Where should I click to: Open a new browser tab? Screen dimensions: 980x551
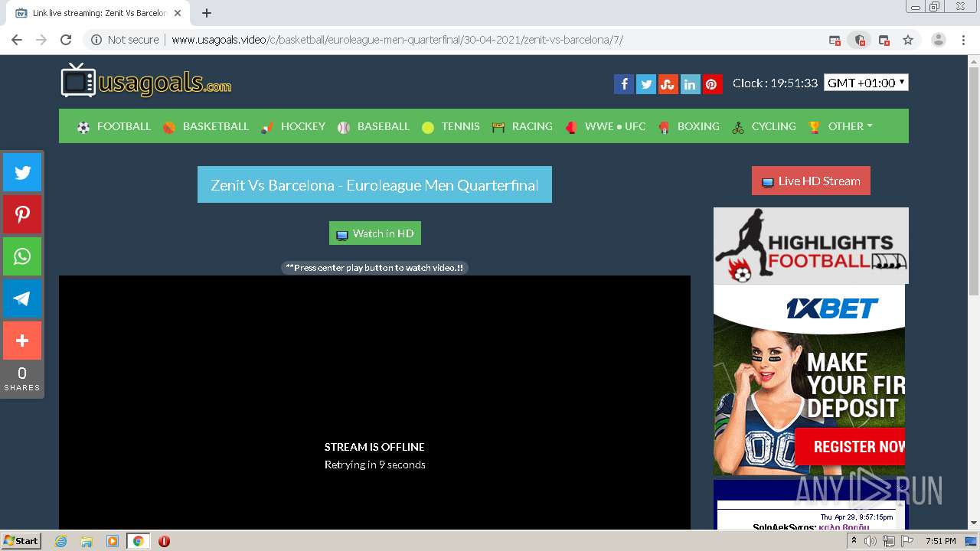pyautogui.click(x=207, y=13)
